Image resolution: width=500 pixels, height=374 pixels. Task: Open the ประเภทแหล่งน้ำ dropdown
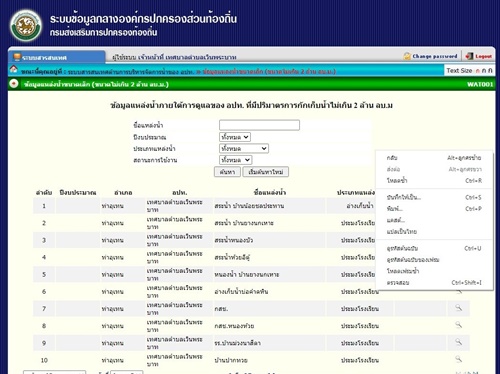click(244, 148)
